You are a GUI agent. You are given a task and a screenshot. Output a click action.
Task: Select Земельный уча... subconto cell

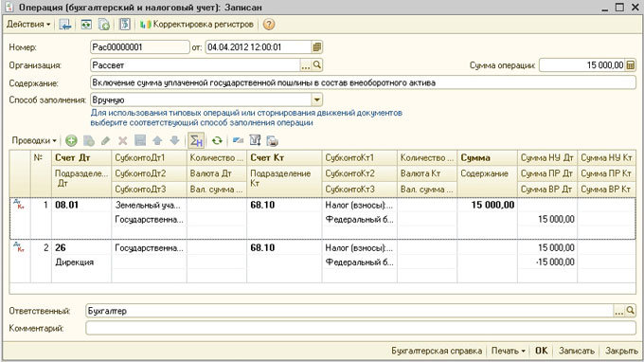(x=149, y=205)
